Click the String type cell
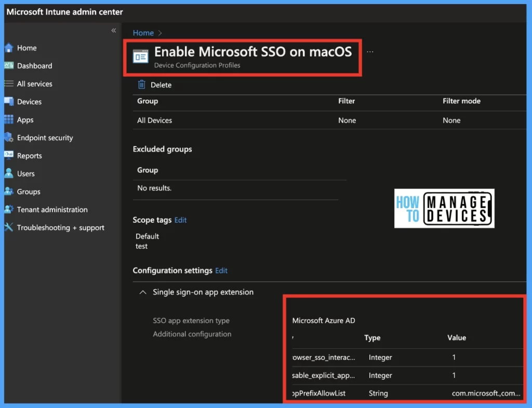 pos(378,393)
